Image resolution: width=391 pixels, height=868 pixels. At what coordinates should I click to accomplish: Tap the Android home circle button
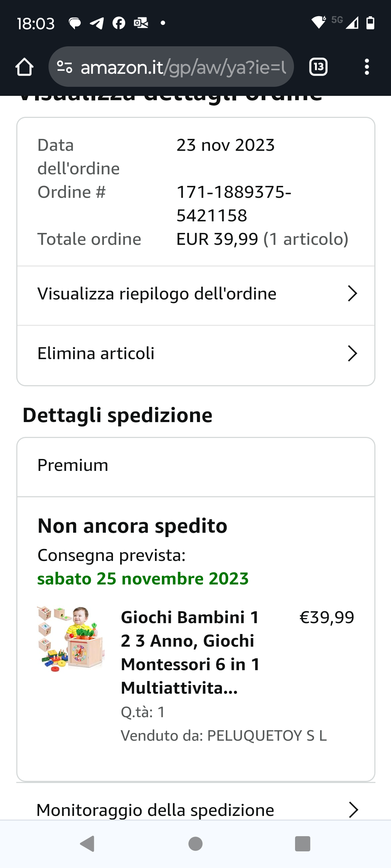(195, 844)
